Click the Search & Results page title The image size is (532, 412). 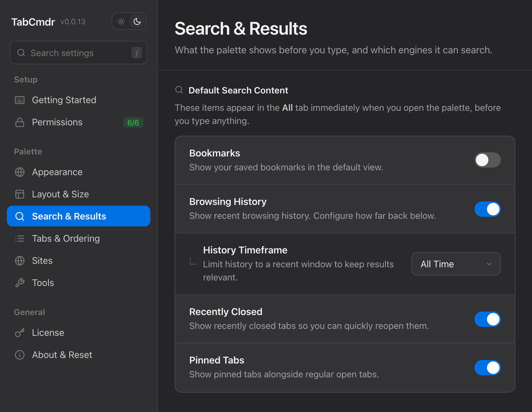[241, 29]
